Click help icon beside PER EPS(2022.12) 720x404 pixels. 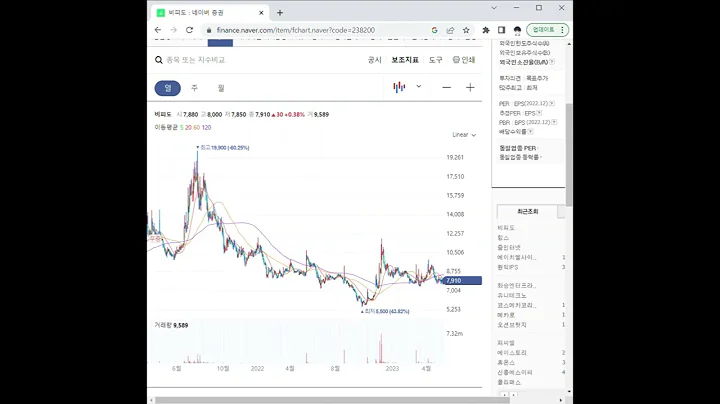click(552, 104)
